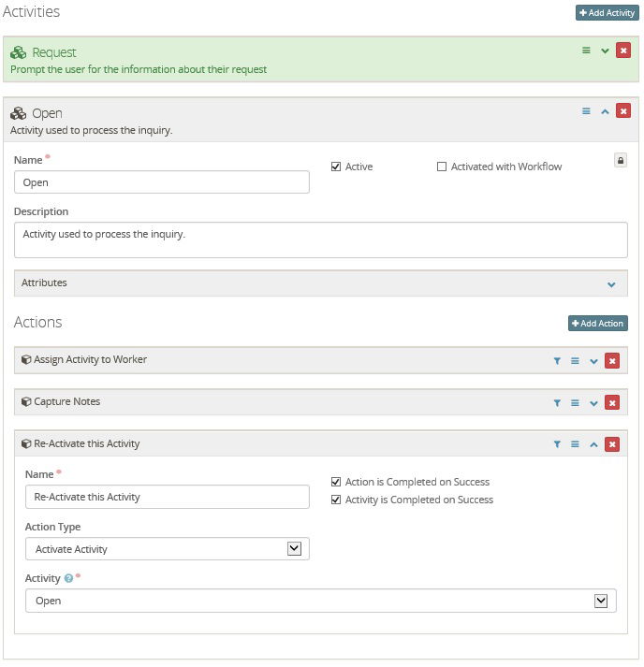Remove the Capture Notes action
The height and width of the screenshot is (667, 644).
612,402
